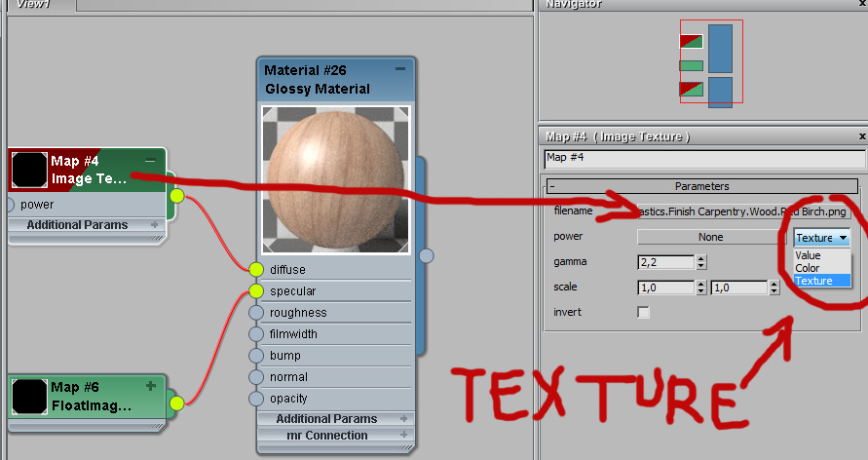This screenshot has width=868, height=460.
Task: Enable the invert checkbox
Action: point(643,312)
